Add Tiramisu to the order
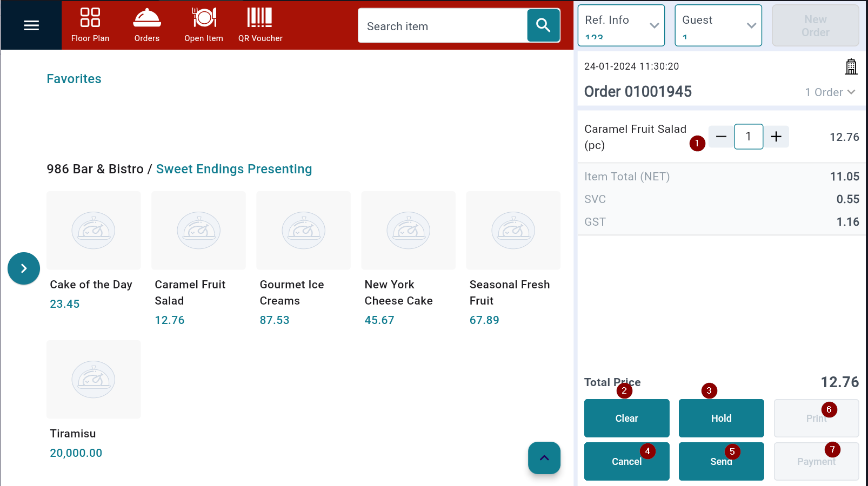This screenshot has height=486, width=868. (94, 380)
